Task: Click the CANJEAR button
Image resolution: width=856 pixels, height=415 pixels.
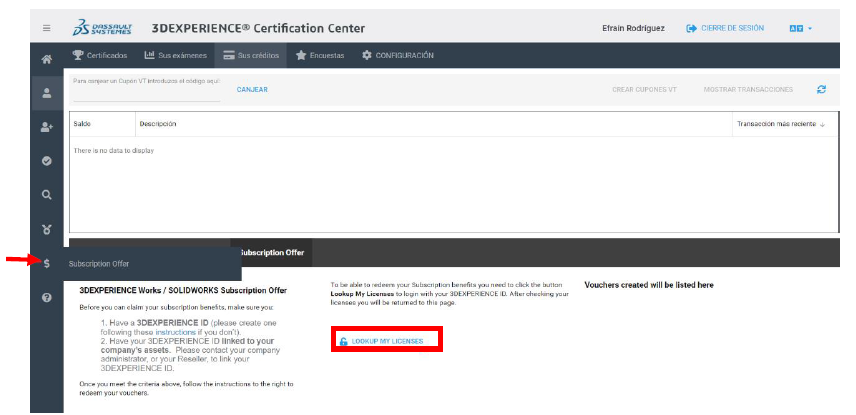Action: 252,90
